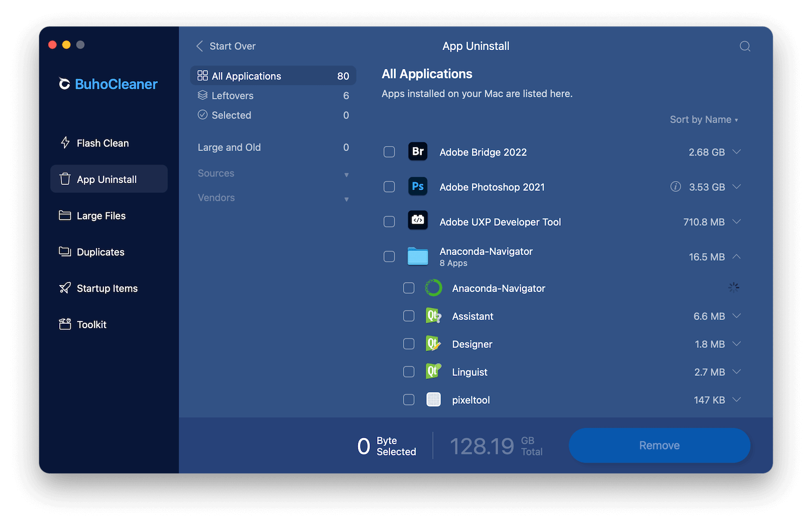Click the 0 Byte Selected readout
812x525 pixels.
point(386,446)
